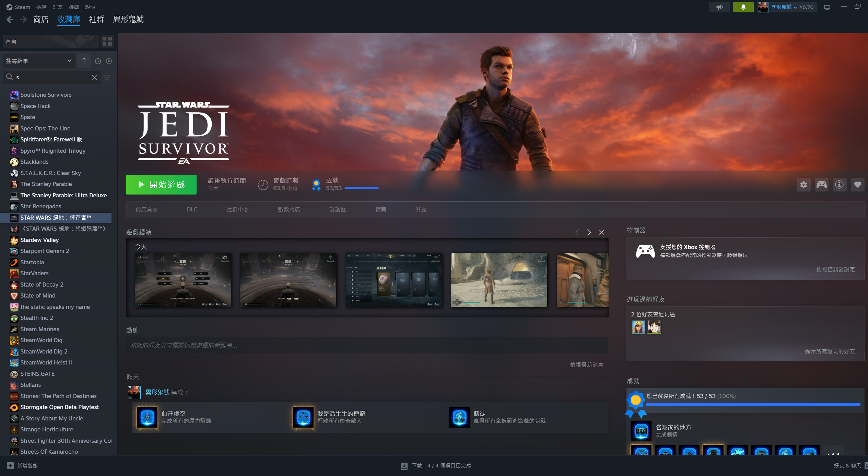
Task: Toggle ready-to-play filter icon
Action: tap(109, 61)
